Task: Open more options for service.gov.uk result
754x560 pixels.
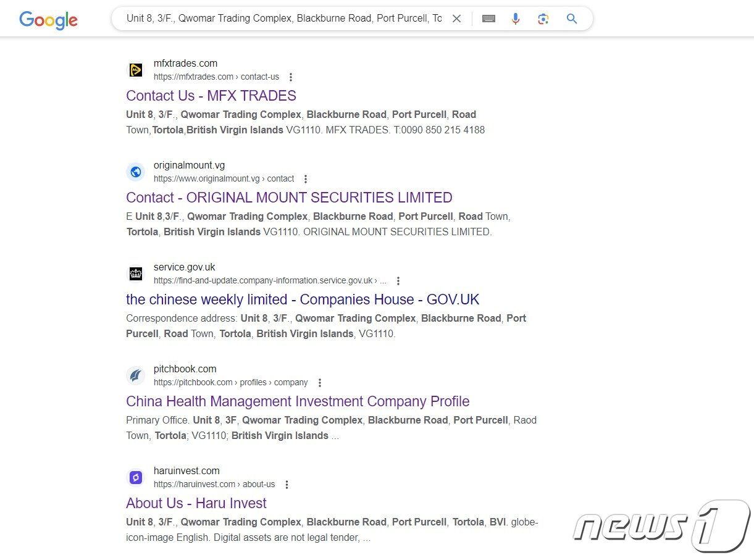Action: click(398, 281)
